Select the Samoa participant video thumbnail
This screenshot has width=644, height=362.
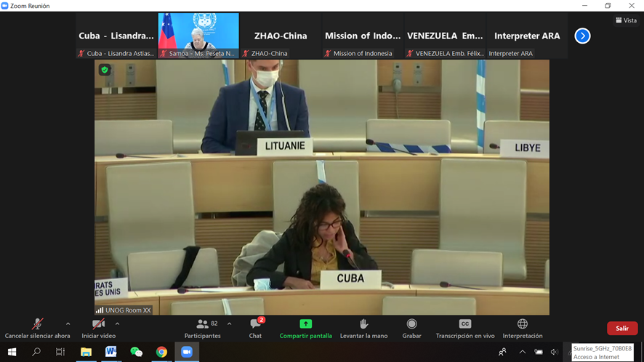pos(198,36)
